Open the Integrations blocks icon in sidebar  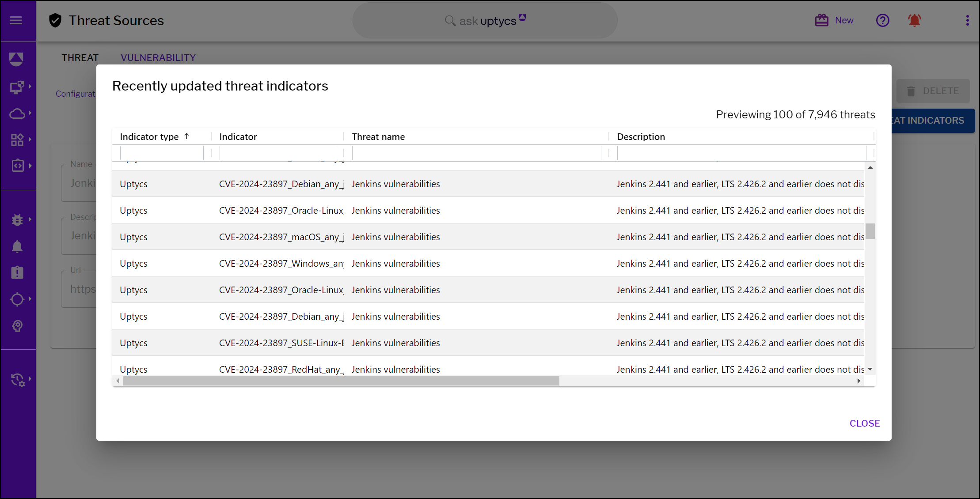[x=18, y=140]
